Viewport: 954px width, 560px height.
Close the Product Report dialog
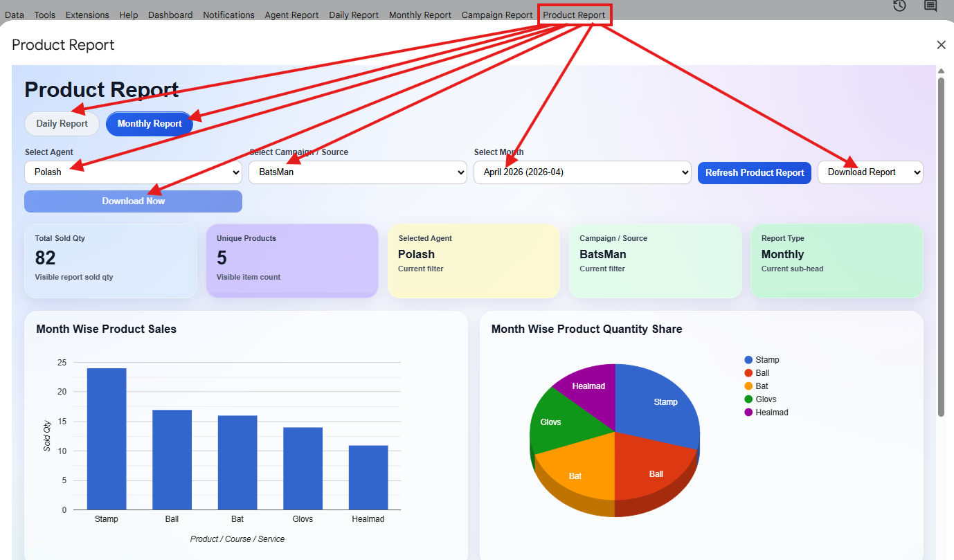941,45
